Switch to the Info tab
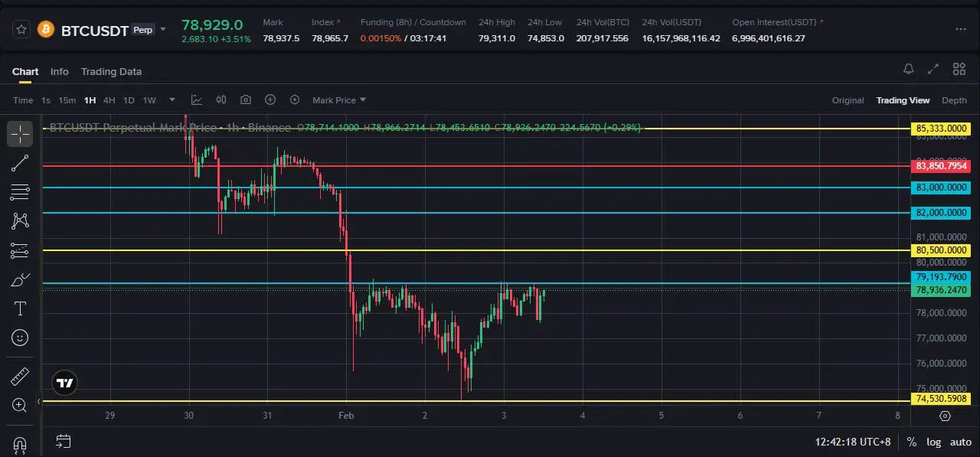The width and height of the screenshot is (980, 457). tap(60, 71)
